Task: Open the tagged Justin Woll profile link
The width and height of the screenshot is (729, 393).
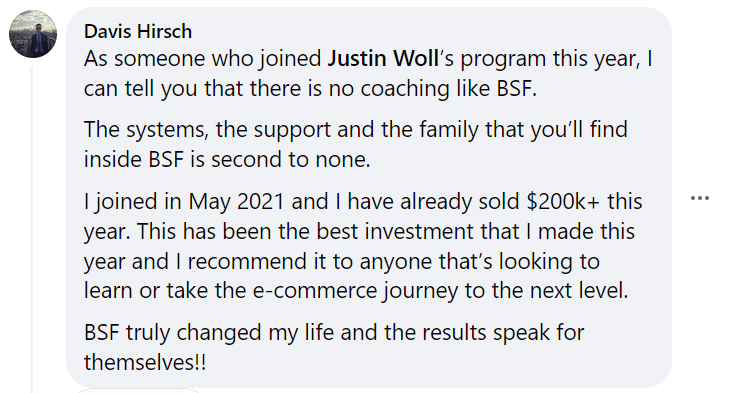Action: 383,59
